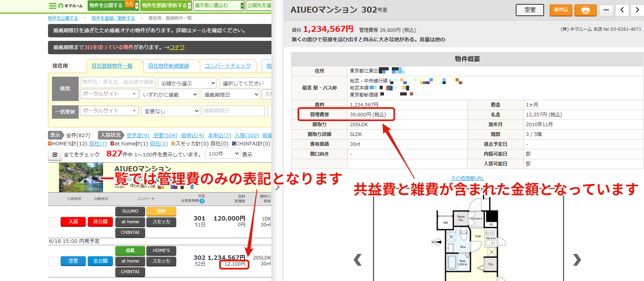The height and width of the screenshot is (281, 644).
Task: Expand the 選択してください select box
Action: pyautogui.click(x=245, y=83)
